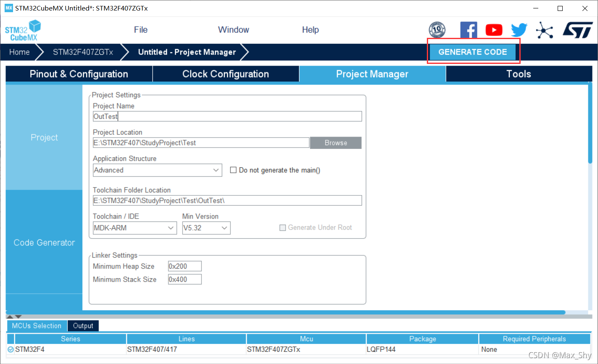This screenshot has height=364, width=598.
Task: Sort by the Lines column header
Action: coord(186,339)
